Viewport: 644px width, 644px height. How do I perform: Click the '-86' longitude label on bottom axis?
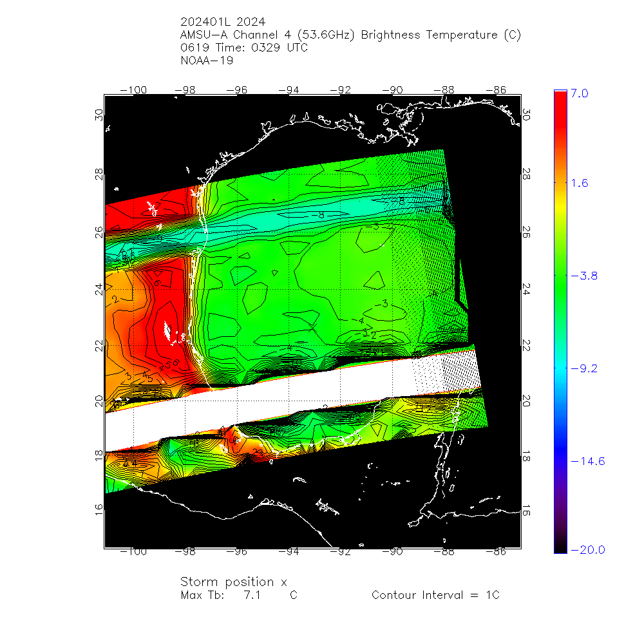[496, 552]
